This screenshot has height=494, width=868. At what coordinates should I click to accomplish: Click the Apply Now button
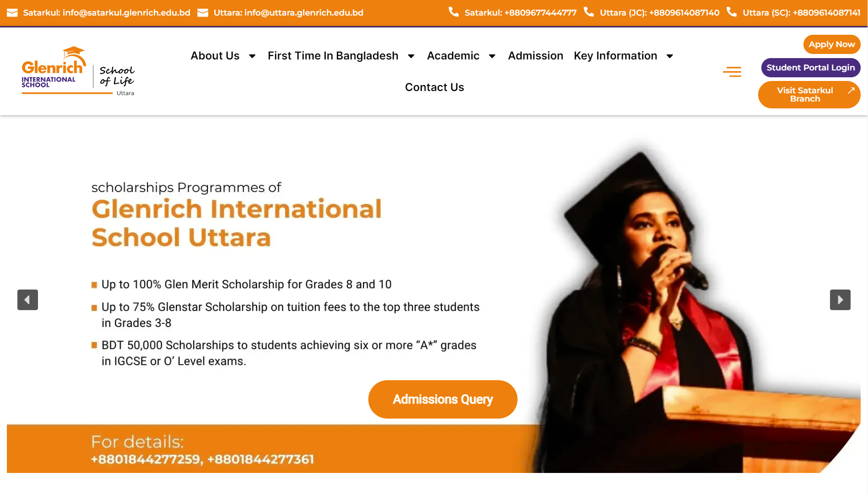click(x=832, y=44)
